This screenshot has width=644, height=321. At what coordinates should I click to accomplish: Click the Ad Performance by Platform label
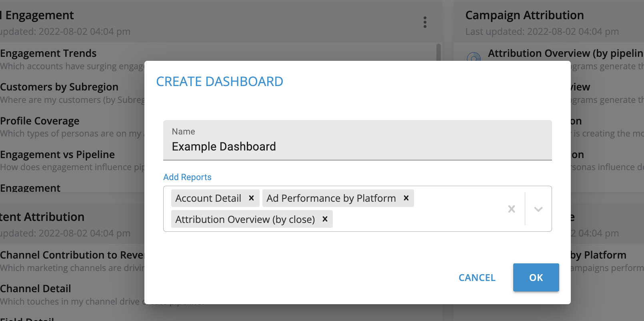pos(331,198)
